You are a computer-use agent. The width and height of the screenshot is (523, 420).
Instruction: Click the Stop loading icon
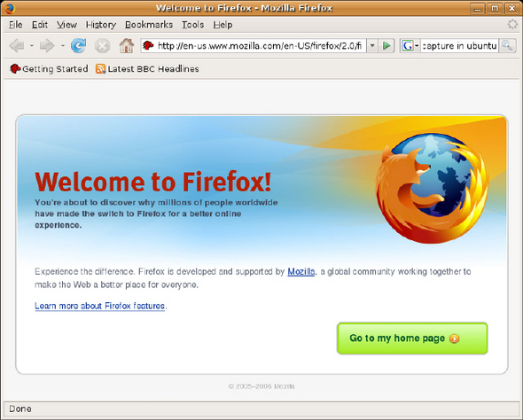tap(103, 46)
